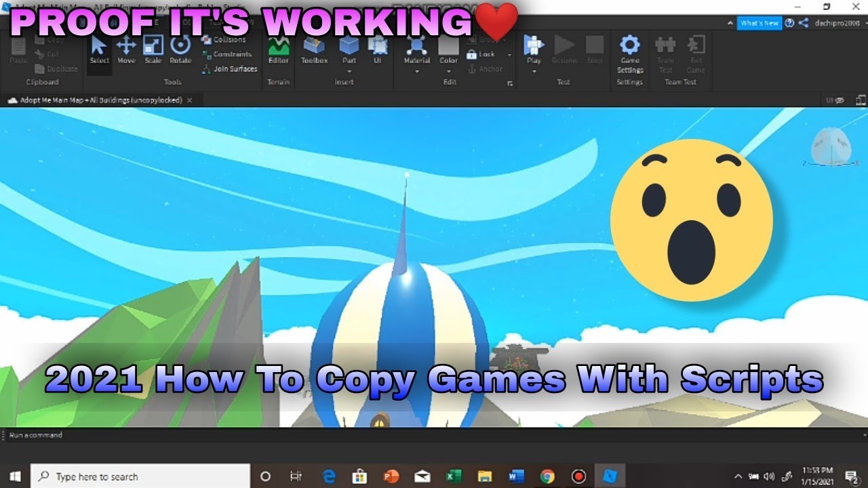This screenshot has height=488, width=868.
Task: Open the Terrain Editor
Action: point(279,49)
